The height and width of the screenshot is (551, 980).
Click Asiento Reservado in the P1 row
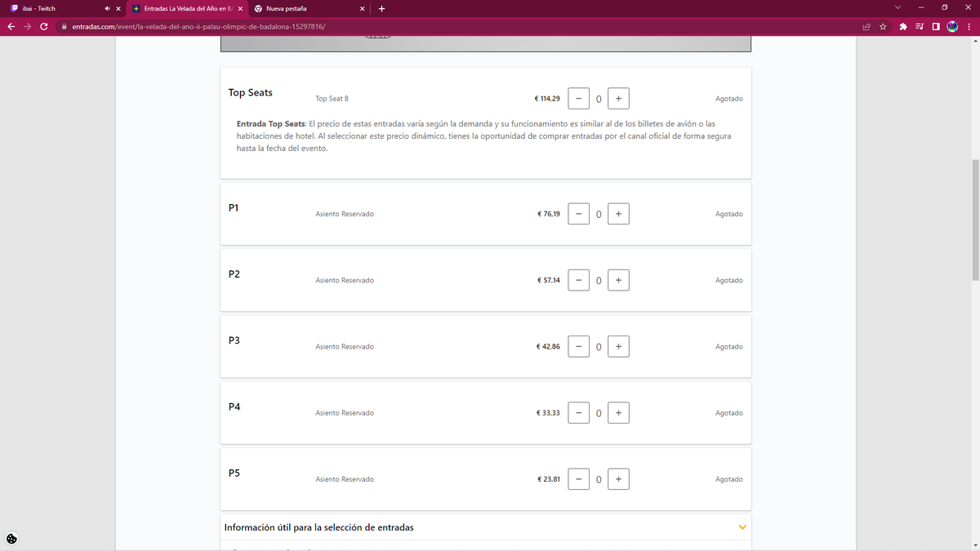(345, 214)
